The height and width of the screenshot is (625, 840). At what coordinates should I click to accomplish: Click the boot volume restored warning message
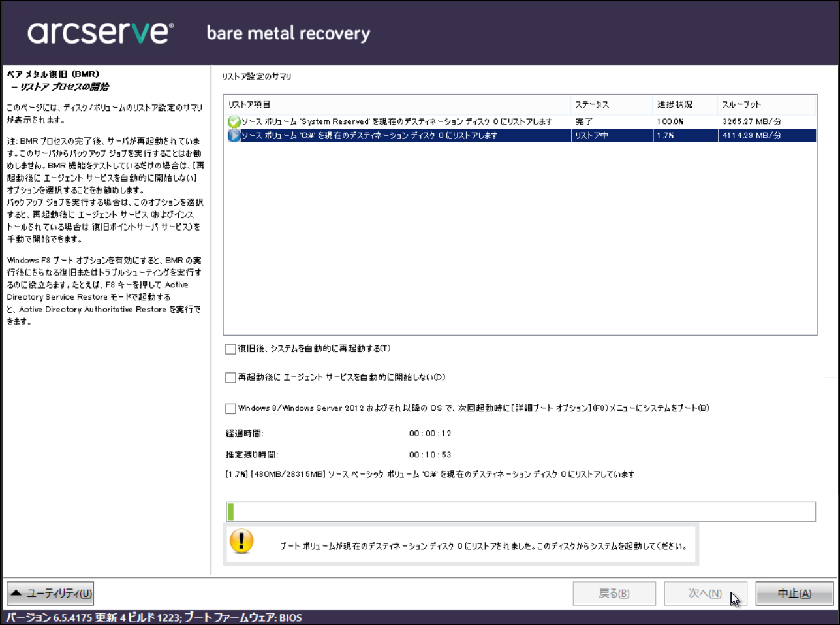point(484,546)
